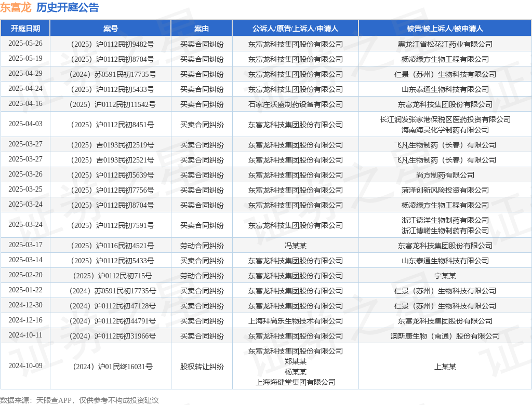This screenshot has height=405, width=532.
Task: Select the date 2025-03-14
Action: pos(25,260)
